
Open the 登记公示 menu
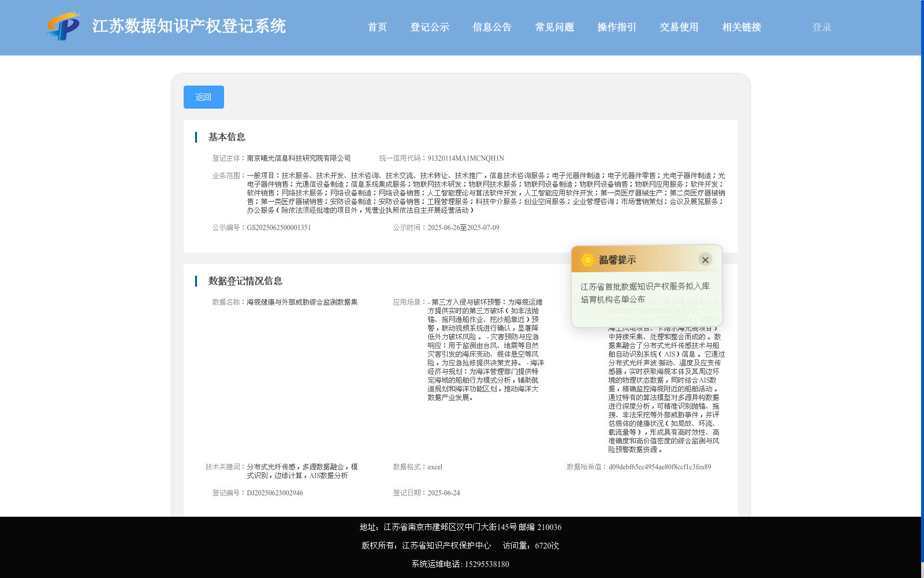430,27
